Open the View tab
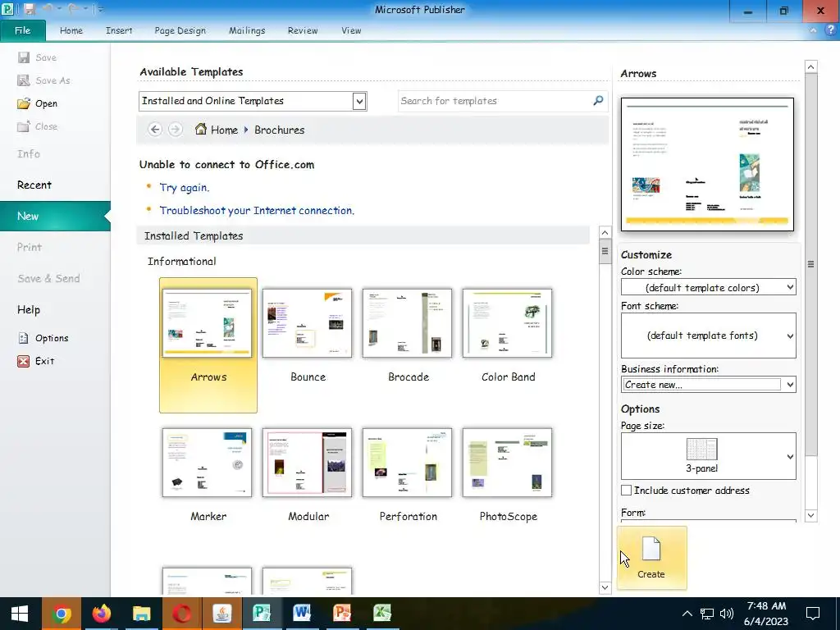The image size is (840, 630). (351, 30)
